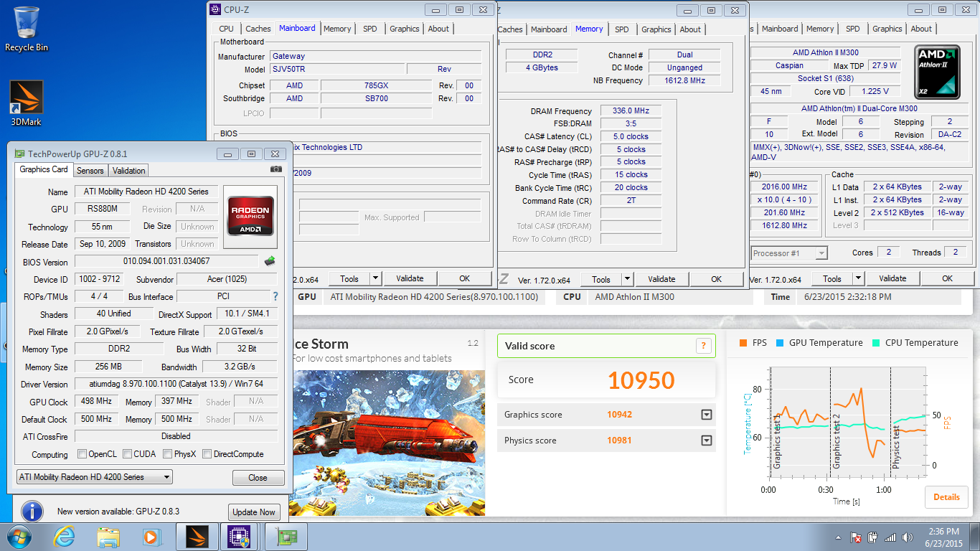Click the GPU-Z screenshot camera icon
The height and width of the screenshot is (551, 980).
pos(276,169)
